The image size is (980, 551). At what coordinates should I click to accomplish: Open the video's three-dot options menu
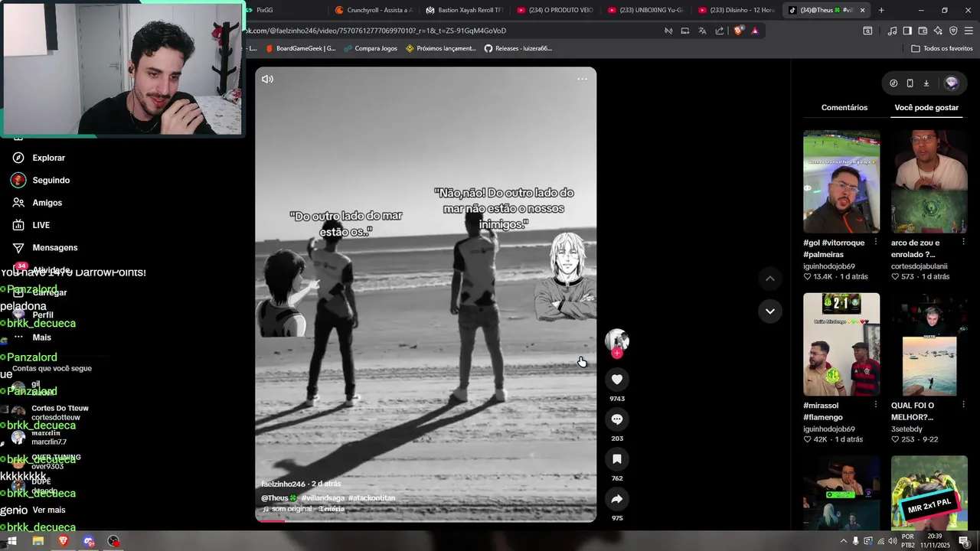(x=582, y=79)
